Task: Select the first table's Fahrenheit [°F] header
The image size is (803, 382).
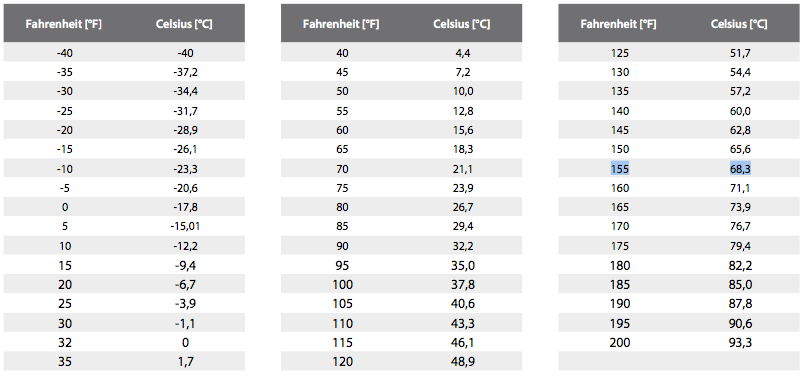Action: coord(64,24)
